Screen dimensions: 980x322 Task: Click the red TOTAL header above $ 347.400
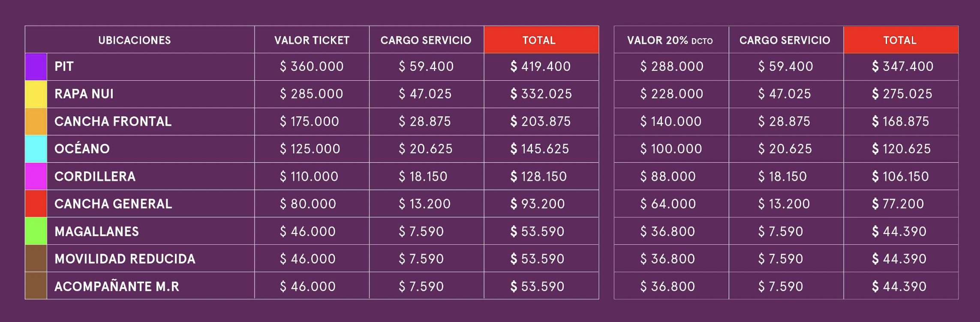[x=900, y=40]
